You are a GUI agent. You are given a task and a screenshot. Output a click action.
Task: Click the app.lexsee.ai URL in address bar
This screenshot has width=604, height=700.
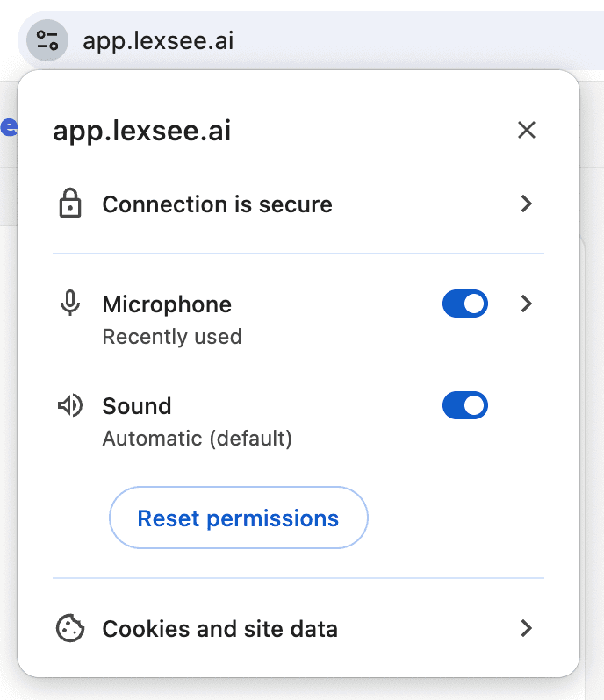(158, 41)
